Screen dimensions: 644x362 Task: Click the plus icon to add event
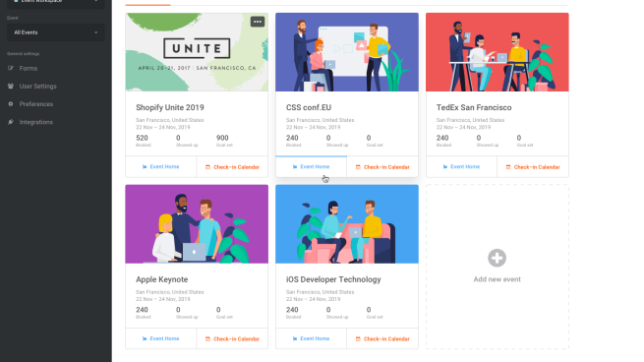coord(497,258)
